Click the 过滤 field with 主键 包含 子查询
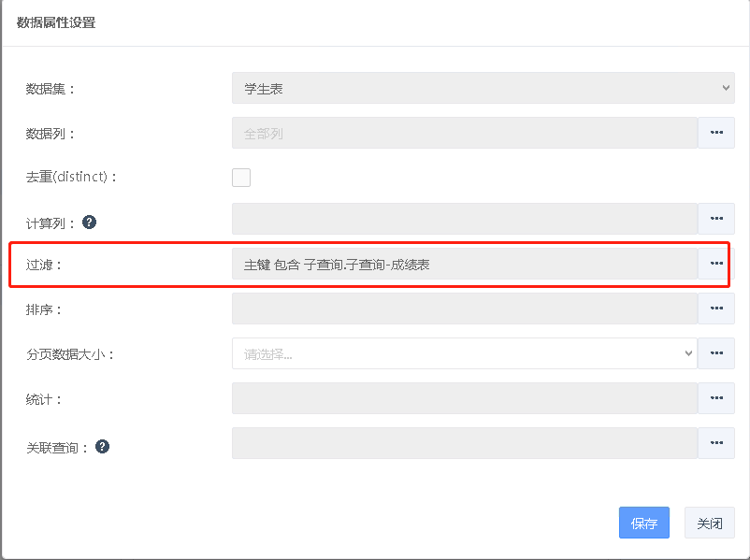This screenshot has height=560, width=750. (464, 264)
